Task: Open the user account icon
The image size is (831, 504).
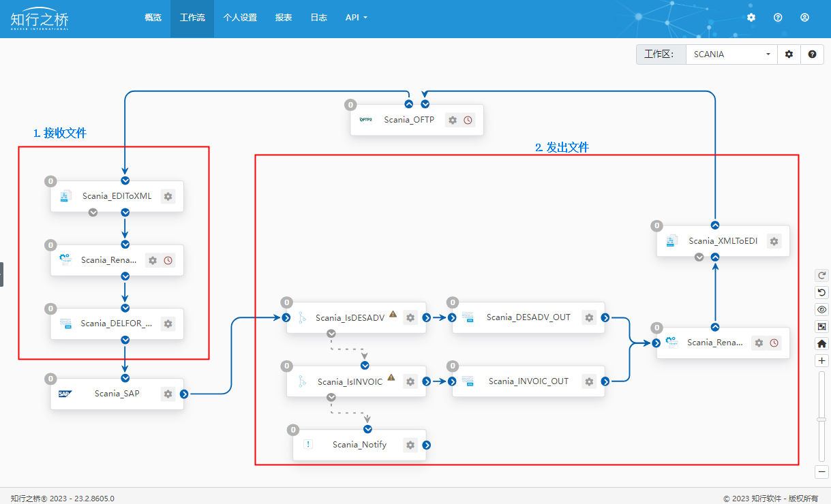Action: coord(805,18)
